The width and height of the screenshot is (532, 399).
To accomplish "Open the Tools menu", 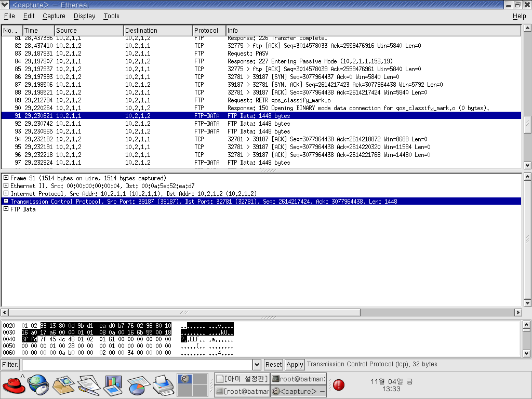I will tap(111, 16).
